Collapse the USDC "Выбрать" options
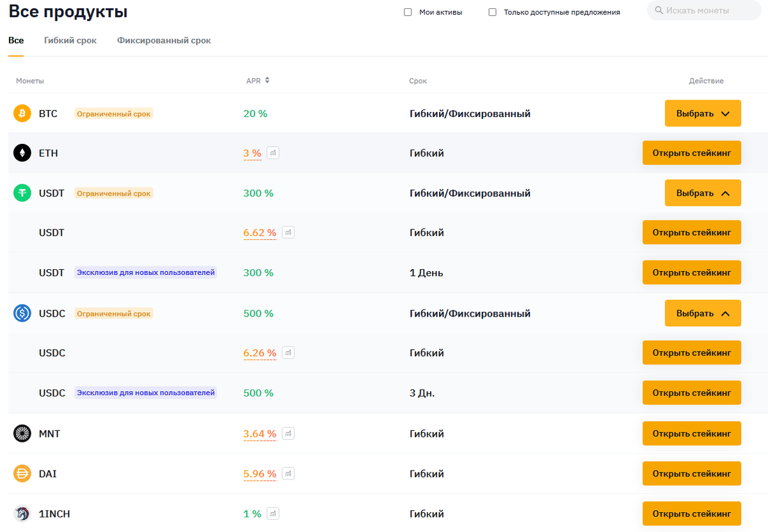 click(x=703, y=313)
